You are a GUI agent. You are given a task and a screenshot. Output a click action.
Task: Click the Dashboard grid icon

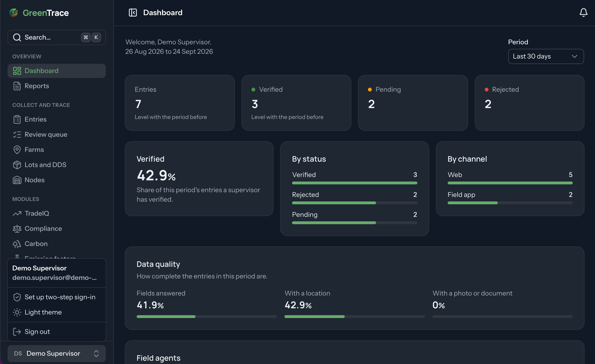pyautogui.click(x=17, y=71)
